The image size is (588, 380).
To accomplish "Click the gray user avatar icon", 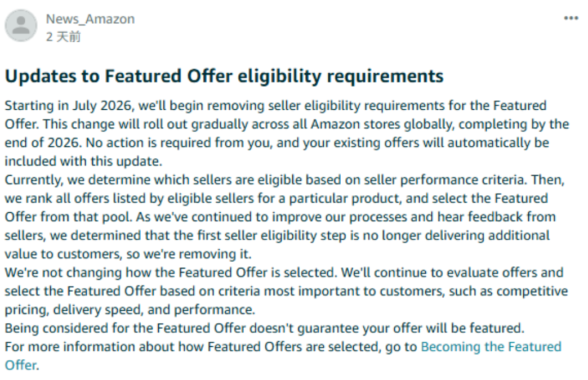I will (x=21, y=25).
